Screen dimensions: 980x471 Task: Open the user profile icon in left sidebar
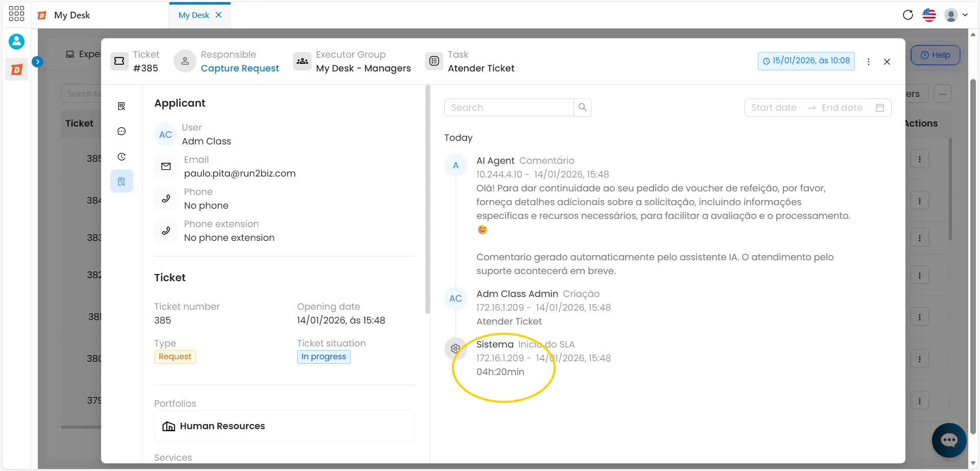(x=16, y=41)
